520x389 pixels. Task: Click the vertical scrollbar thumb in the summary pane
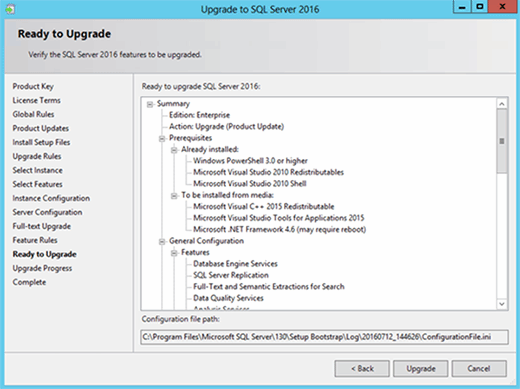[x=502, y=141]
